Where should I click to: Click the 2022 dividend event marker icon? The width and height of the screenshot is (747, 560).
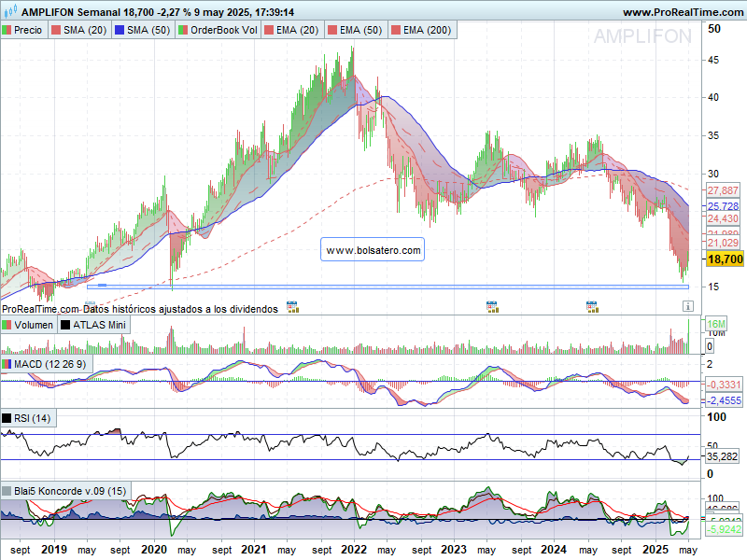(x=292, y=305)
